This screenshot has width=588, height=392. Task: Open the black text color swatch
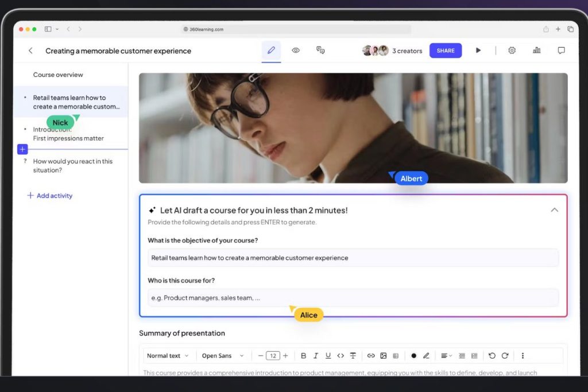coord(413,356)
